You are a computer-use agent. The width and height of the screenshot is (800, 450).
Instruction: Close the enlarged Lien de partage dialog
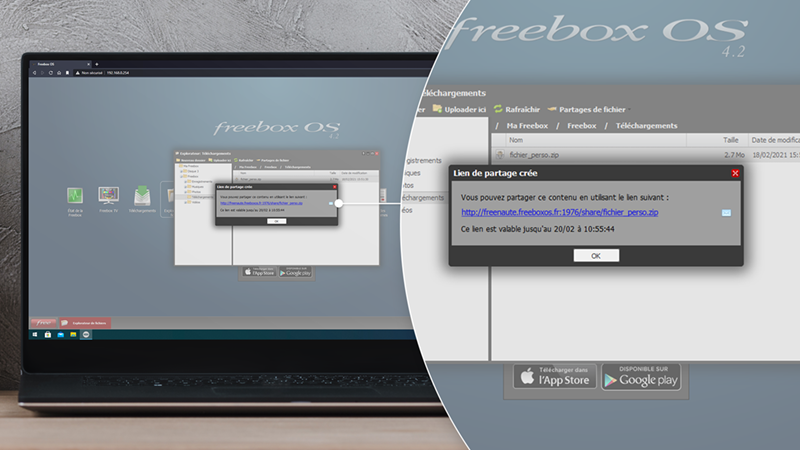coord(735,173)
